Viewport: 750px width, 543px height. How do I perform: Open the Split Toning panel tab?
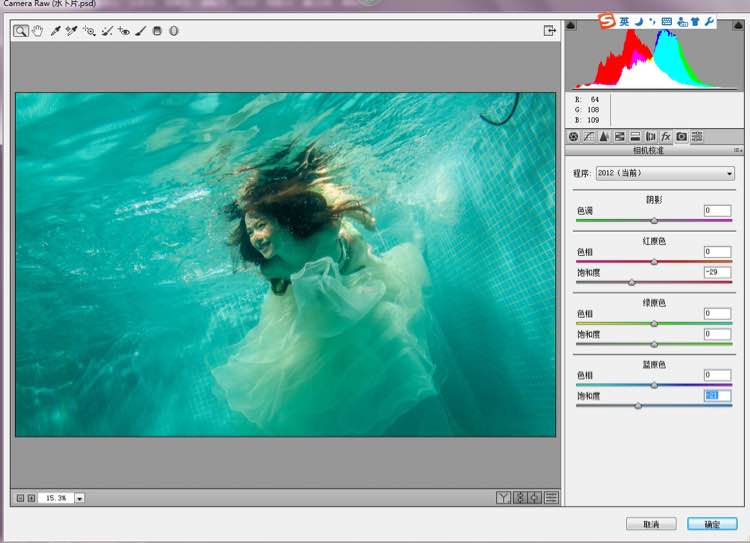pos(635,137)
